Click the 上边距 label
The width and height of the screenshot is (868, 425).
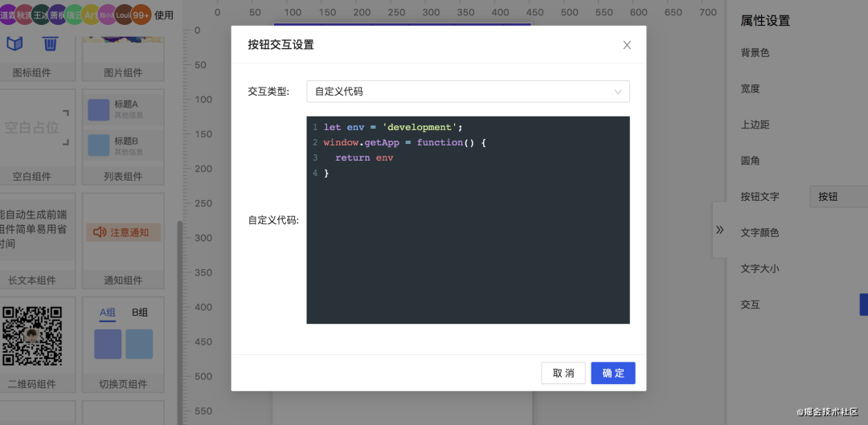[755, 125]
